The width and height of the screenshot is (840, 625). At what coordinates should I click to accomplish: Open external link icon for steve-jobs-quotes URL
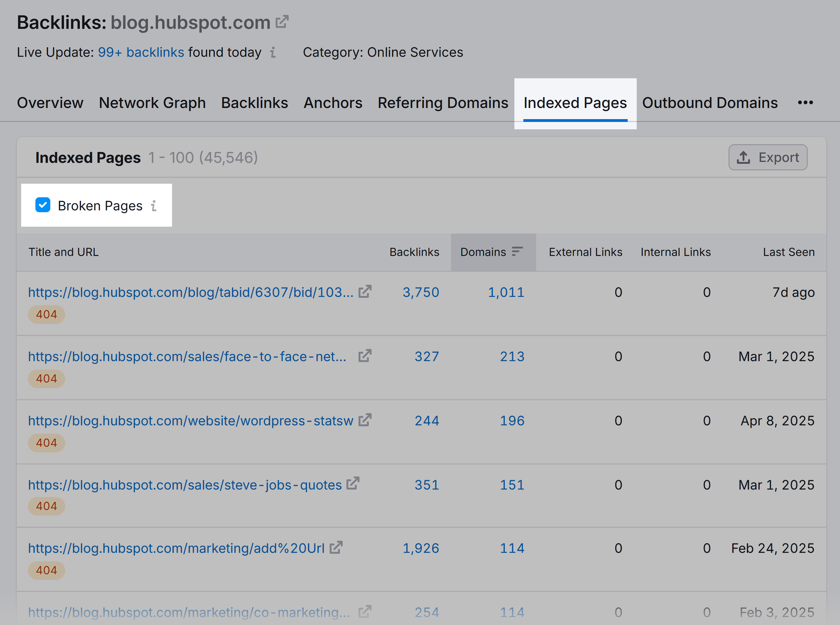[x=353, y=484]
